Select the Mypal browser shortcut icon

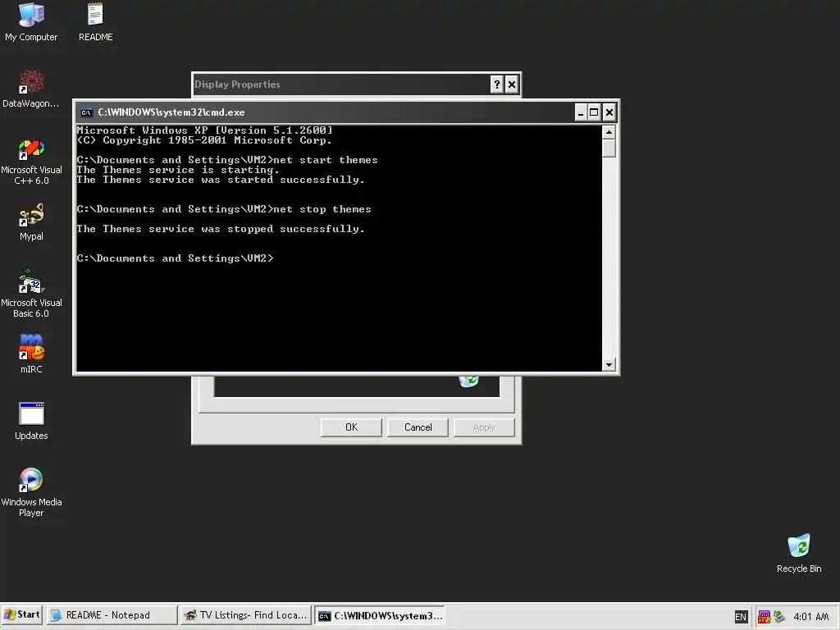[31, 222]
